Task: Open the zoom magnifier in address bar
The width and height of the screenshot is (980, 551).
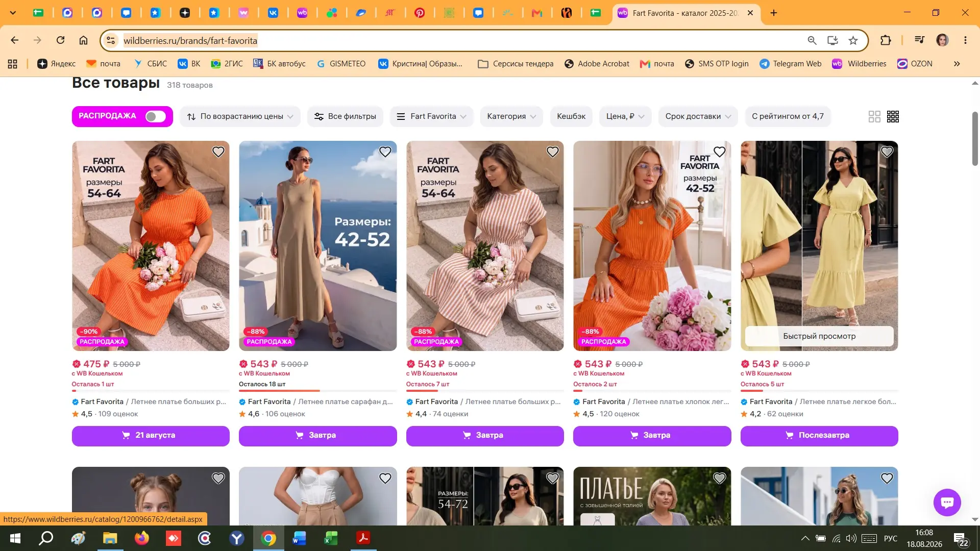Action: [x=812, y=40]
